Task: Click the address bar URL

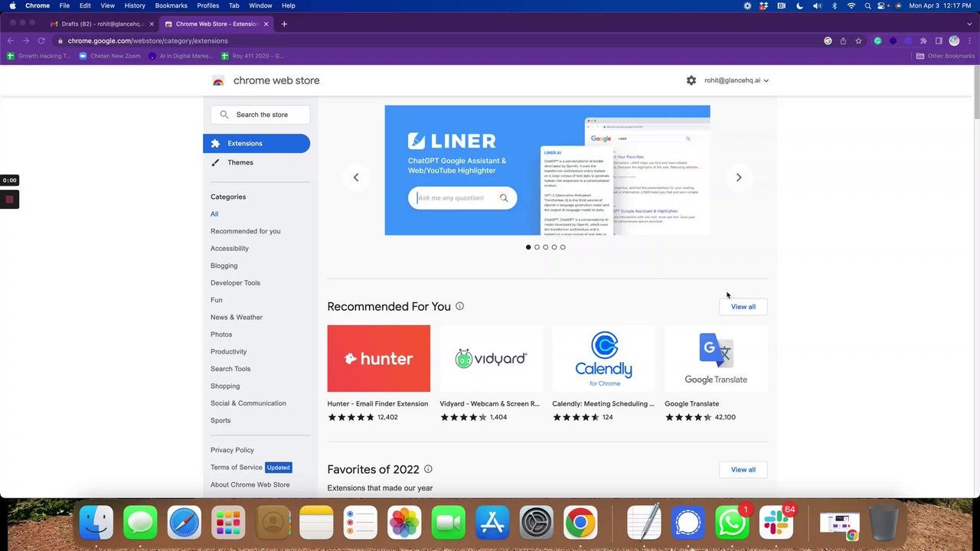Action: pos(148,41)
